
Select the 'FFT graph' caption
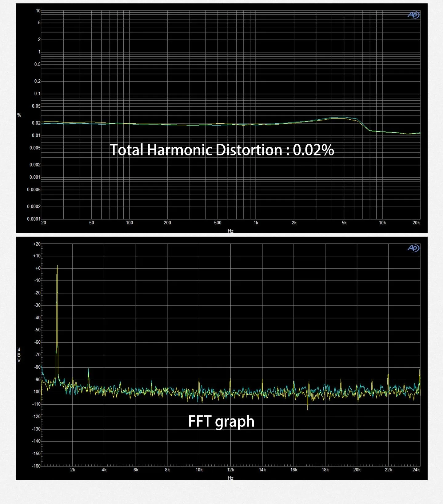pyautogui.click(x=221, y=421)
